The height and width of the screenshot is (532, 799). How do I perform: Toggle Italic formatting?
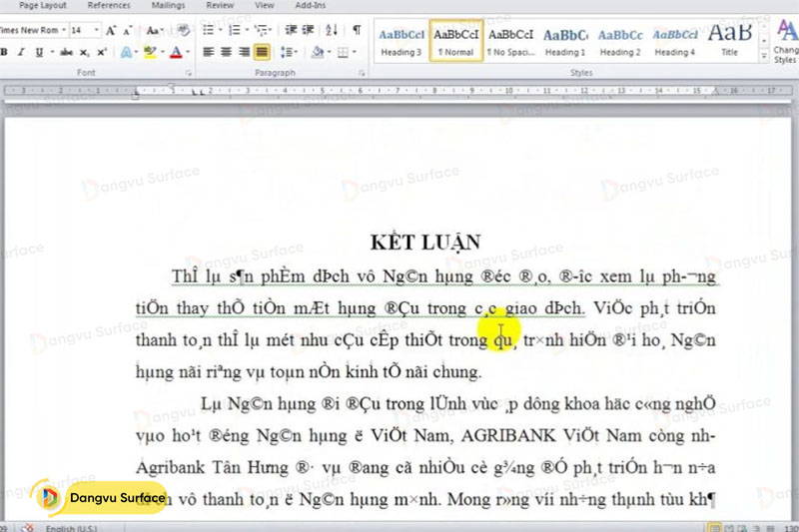point(21,52)
